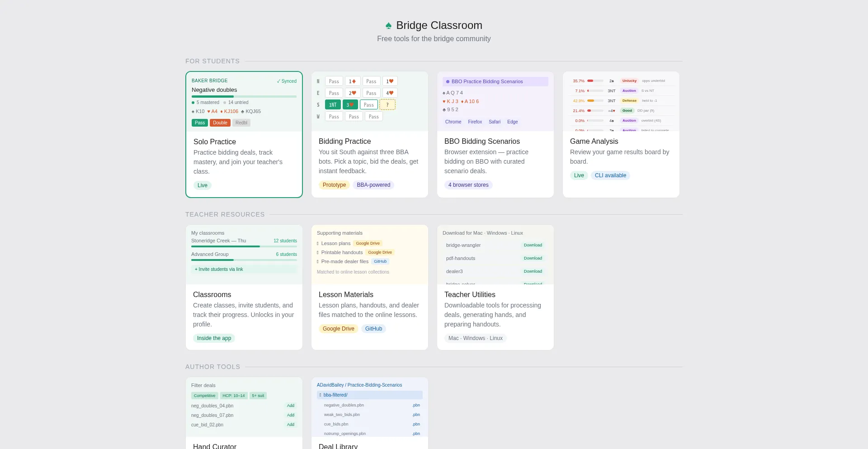The width and height of the screenshot is (868, 449).
Task: Click the Prototype tag
Action: point(334,185)
